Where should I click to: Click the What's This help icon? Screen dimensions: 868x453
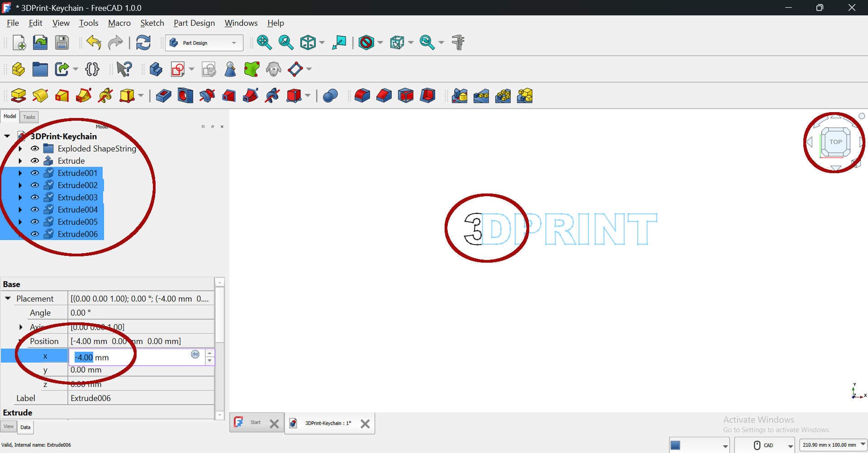pos(124,69)
